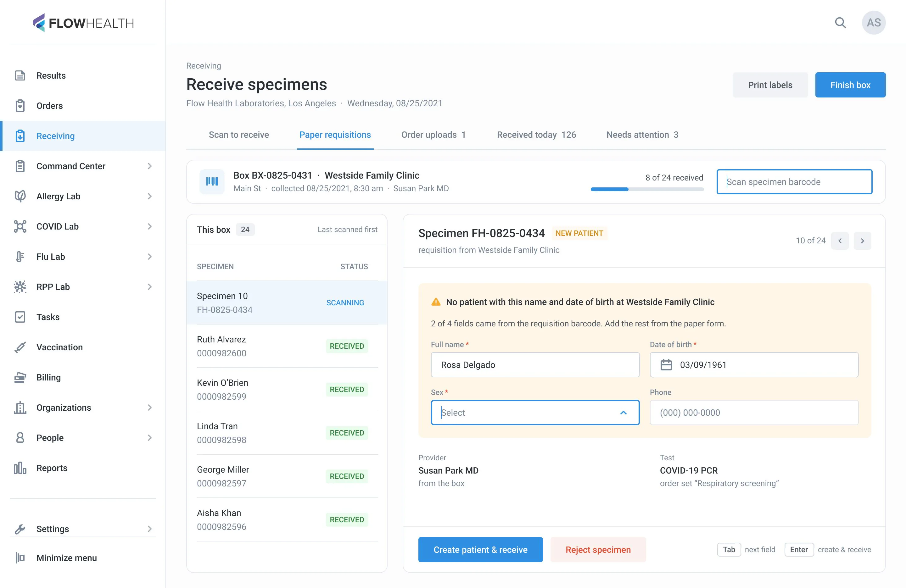Image resolution: width=906 pixels, height=588 pixels.
Task: Click the Orders clipboard icon
Action: 20,105
